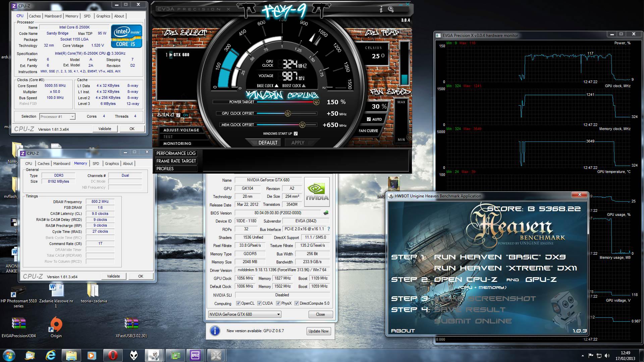Open Windows Media Player taskbar icon
644x362 pixels.
[92, 355]
